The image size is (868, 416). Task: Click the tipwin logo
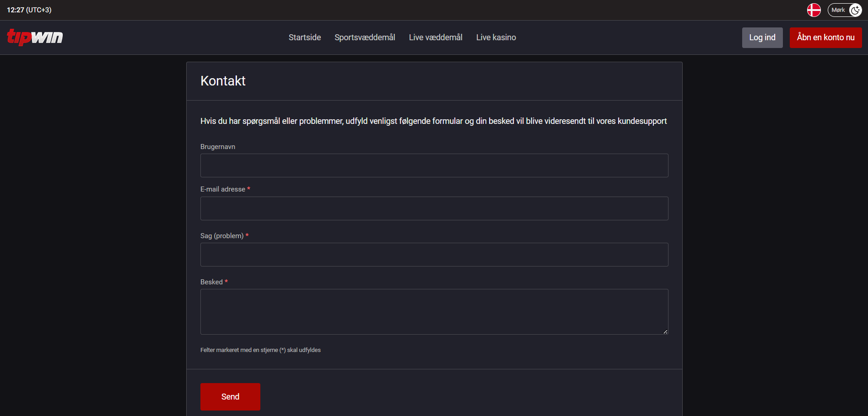(x=35, y=37)
